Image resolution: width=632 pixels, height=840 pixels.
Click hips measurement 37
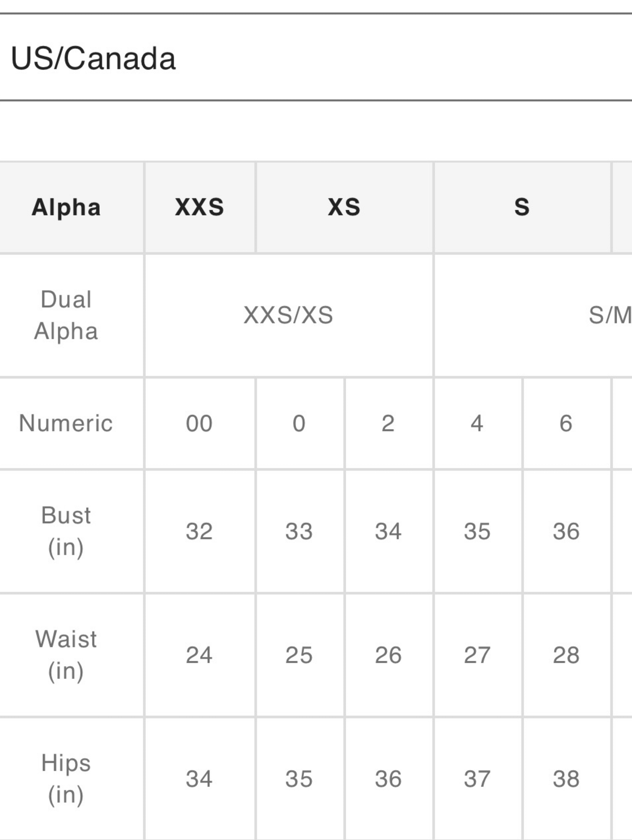coord(477,779)
